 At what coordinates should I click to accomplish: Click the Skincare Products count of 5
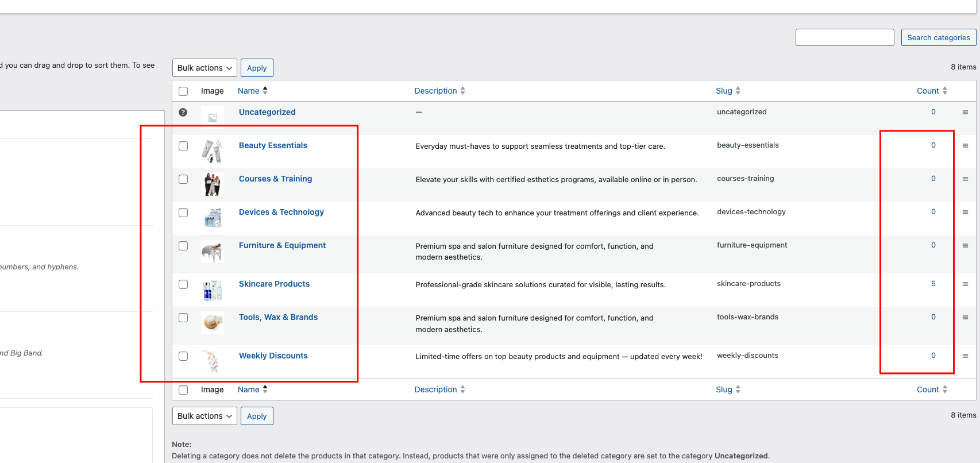coord(933,284)
